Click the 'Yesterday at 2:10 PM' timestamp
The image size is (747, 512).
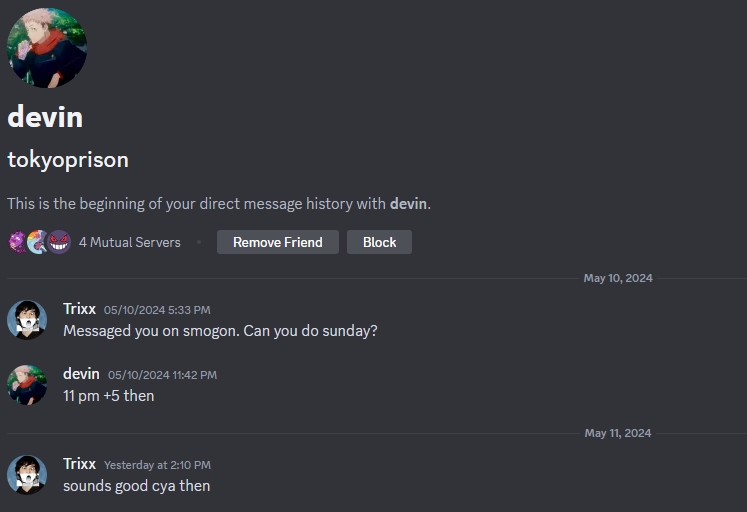pyautogui.click(x=157, y=465)
